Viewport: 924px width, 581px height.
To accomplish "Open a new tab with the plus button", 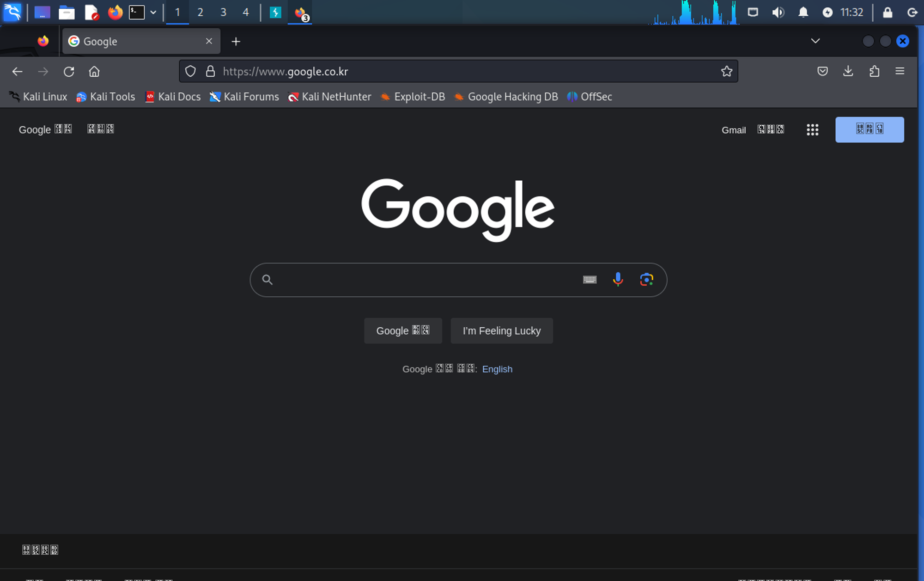I will point(236,42).
